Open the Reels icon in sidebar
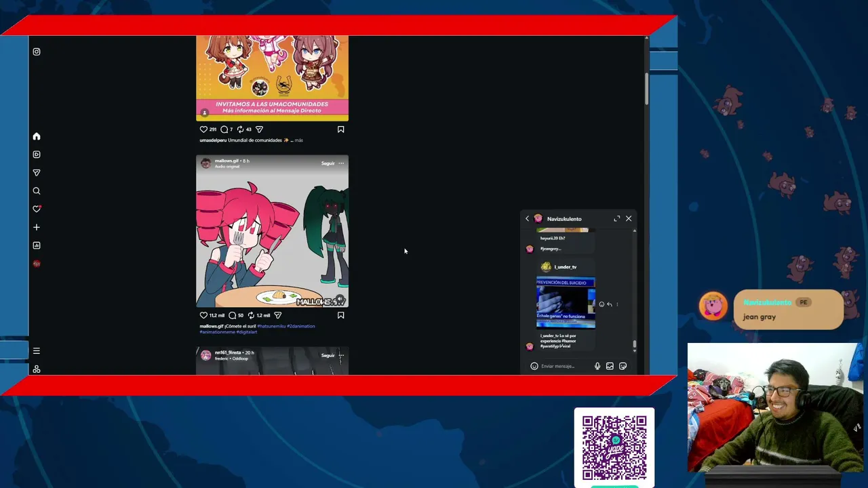 [x=37, y=155]
